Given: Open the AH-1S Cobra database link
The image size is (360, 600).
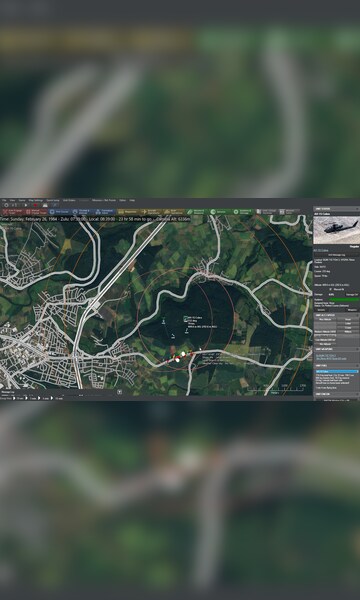Looking at the screenshot, I should click(321, 250).
